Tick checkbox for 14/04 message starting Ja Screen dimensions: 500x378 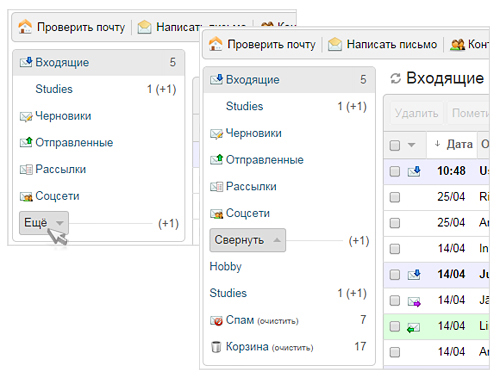[395, 300]
